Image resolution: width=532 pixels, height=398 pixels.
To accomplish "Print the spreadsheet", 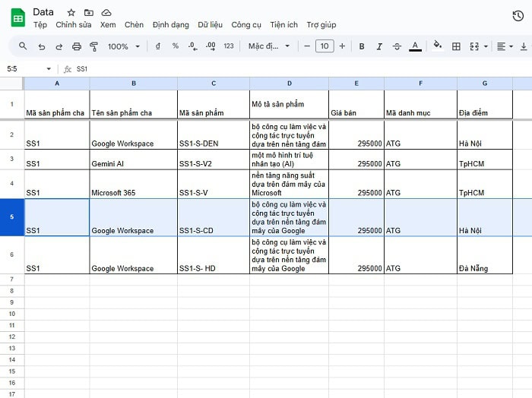I will tap(77, 46).
